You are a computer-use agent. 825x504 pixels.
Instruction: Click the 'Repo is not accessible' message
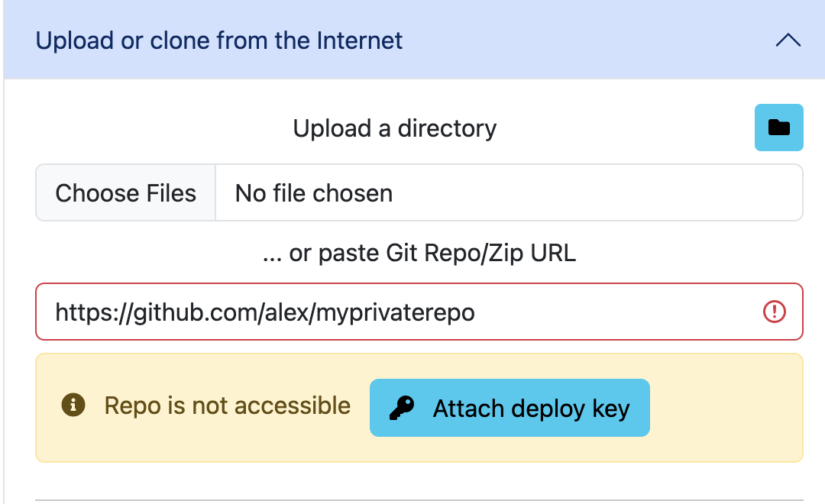(228, 405)
